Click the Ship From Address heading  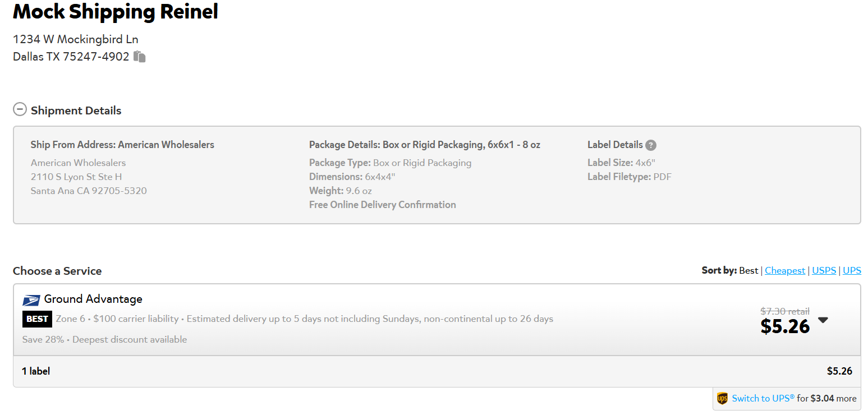click(x=122, y=145)
